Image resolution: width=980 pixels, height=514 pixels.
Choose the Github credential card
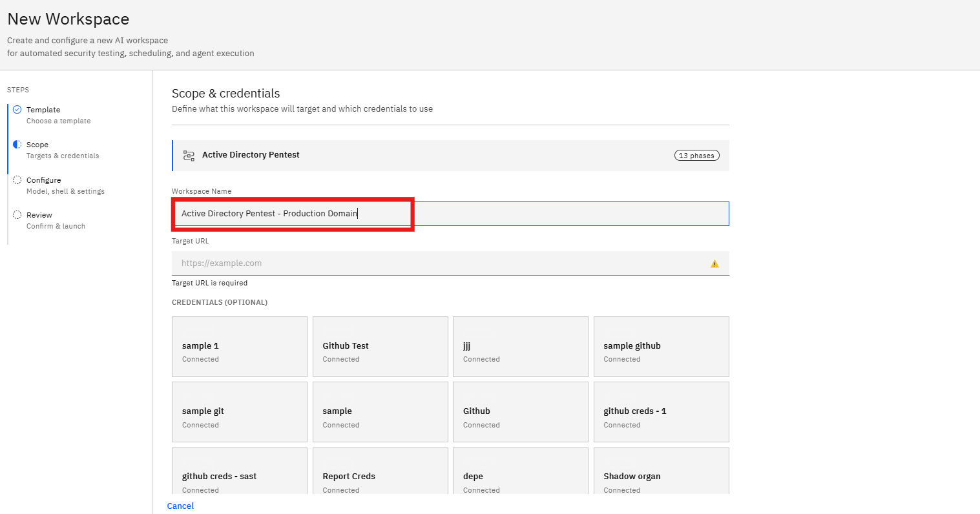tap(521, 412)
